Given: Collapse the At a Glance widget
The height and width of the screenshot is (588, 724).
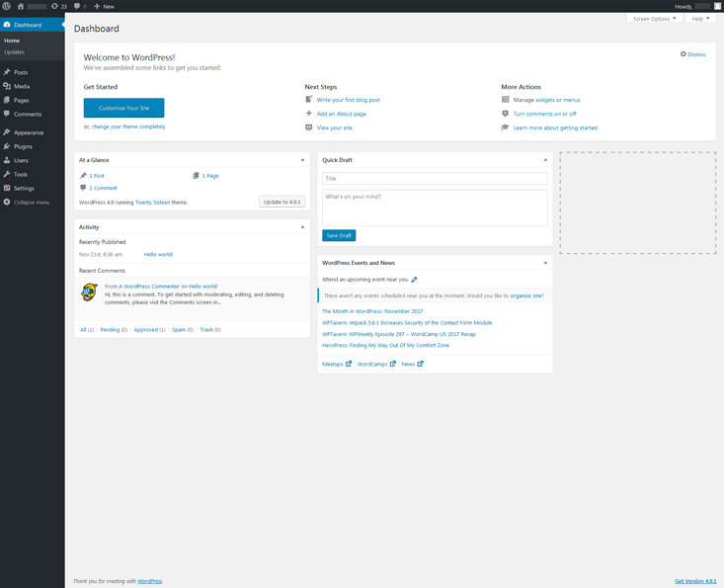Looking at the screenshot, I should tap(302, 160).
